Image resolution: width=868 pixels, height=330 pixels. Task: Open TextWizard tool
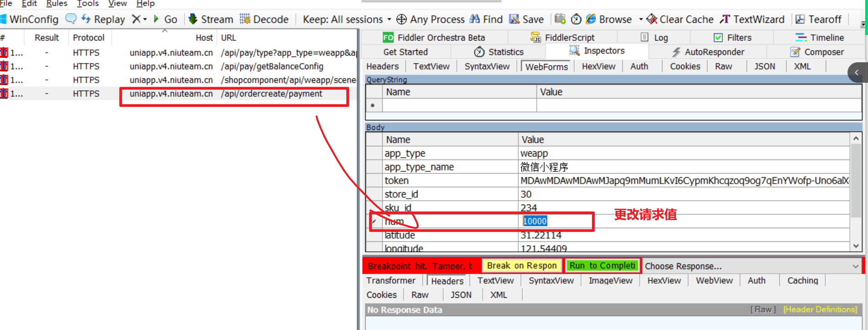[752, 19]
